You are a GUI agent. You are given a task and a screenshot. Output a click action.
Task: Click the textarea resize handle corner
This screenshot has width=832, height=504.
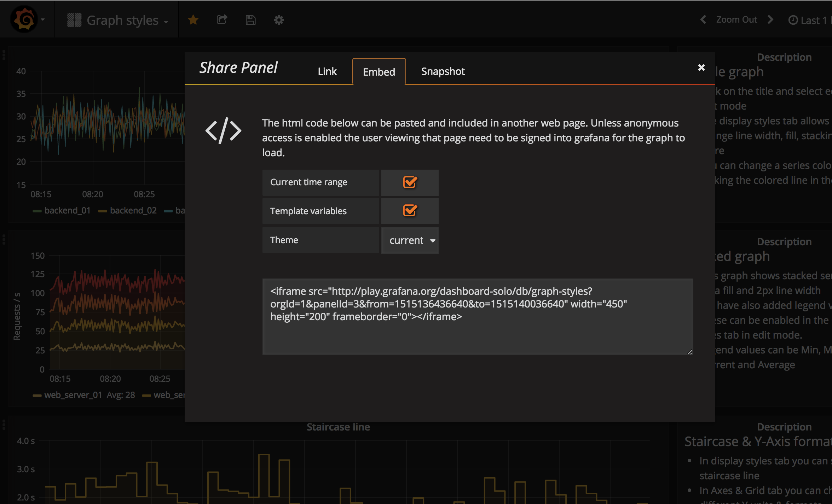click(689, 352)
